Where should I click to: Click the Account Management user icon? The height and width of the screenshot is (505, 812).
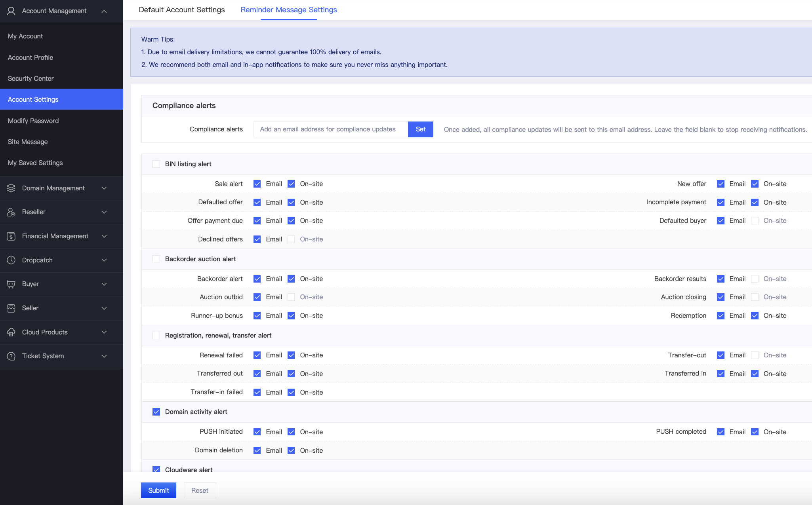pos(11,11)
